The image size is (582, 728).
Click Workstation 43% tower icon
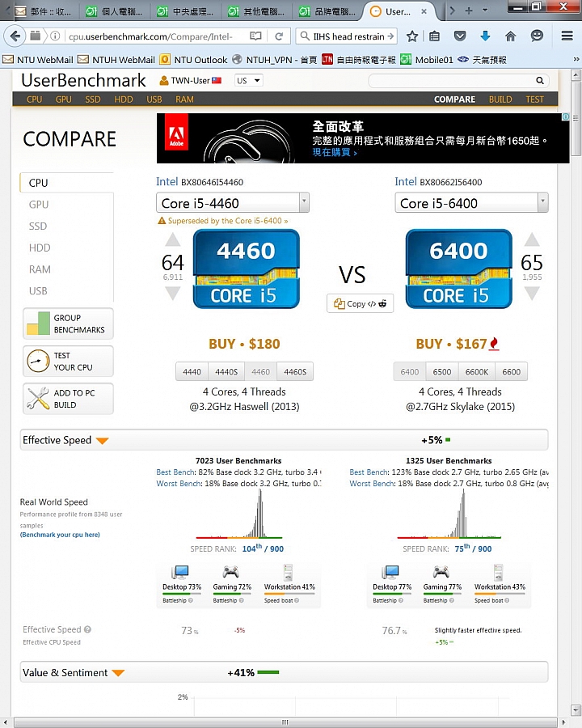coord(499,572)
